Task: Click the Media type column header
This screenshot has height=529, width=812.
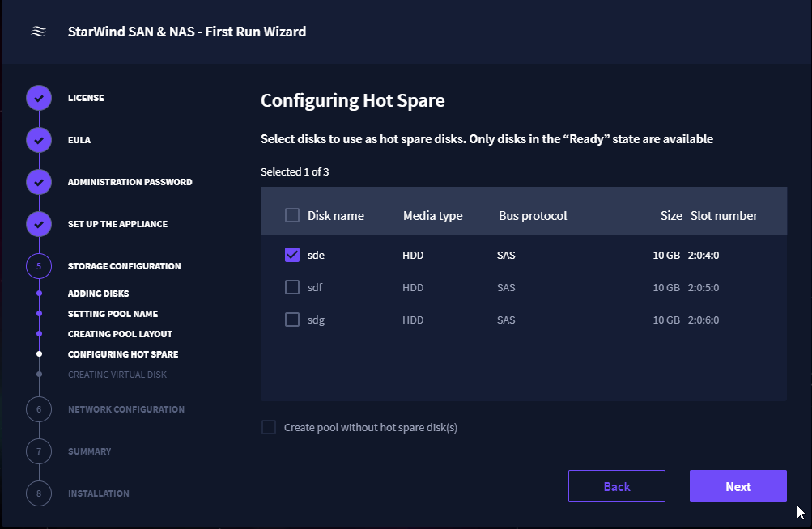Action: click(x=433, y=216)
